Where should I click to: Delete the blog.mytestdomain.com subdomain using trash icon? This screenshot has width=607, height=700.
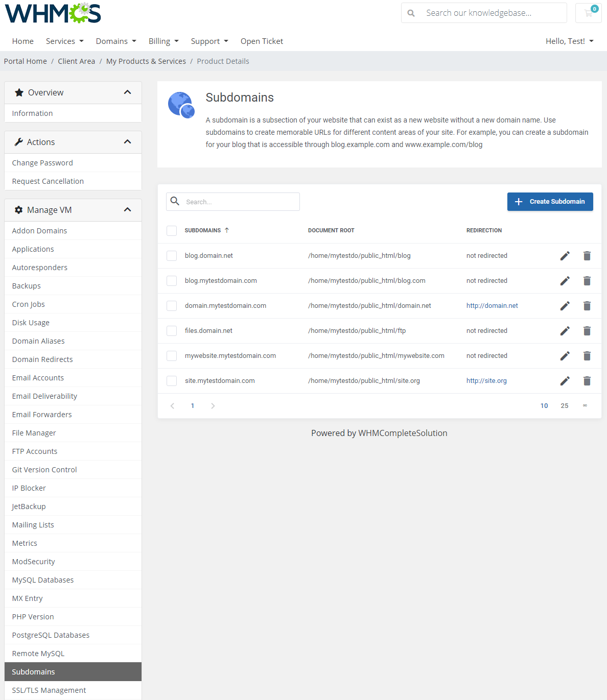point(587,280)
